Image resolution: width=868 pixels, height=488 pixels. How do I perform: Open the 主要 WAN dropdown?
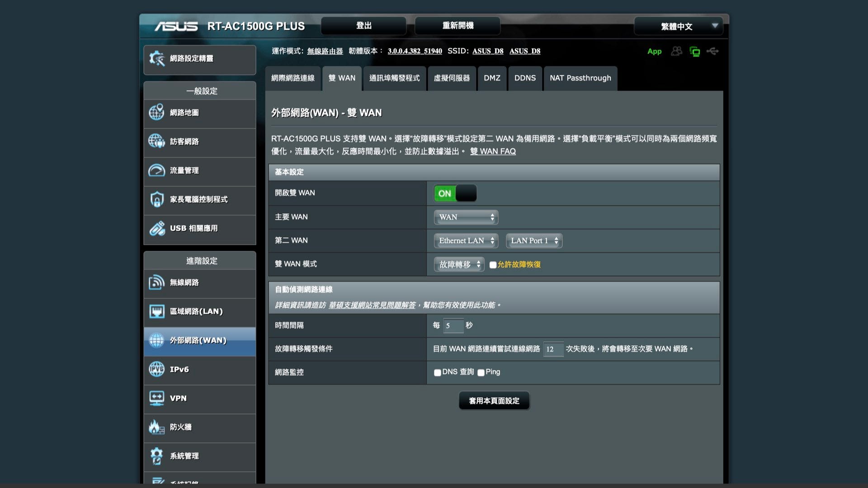[x=466, y=217]
